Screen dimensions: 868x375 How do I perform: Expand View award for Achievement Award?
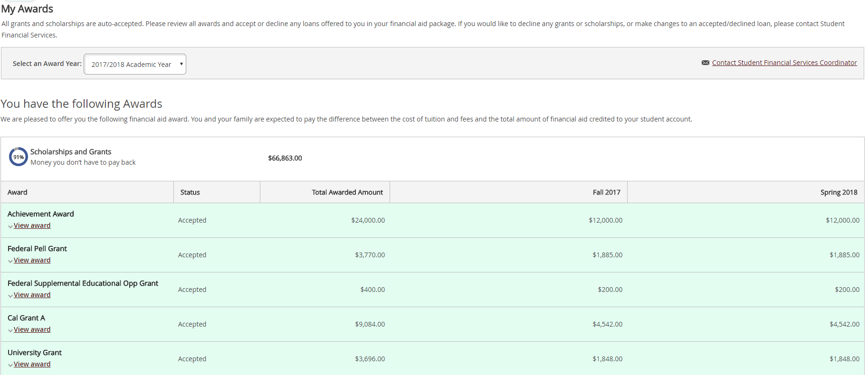tap(32, 225)
